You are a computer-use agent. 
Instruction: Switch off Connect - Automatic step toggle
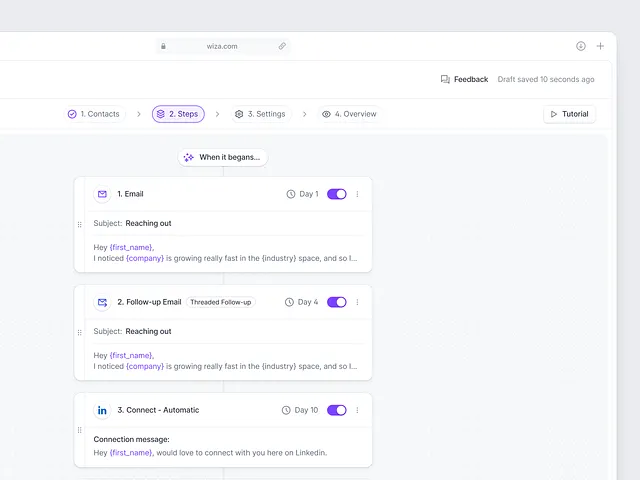click(x=337, y=410)
